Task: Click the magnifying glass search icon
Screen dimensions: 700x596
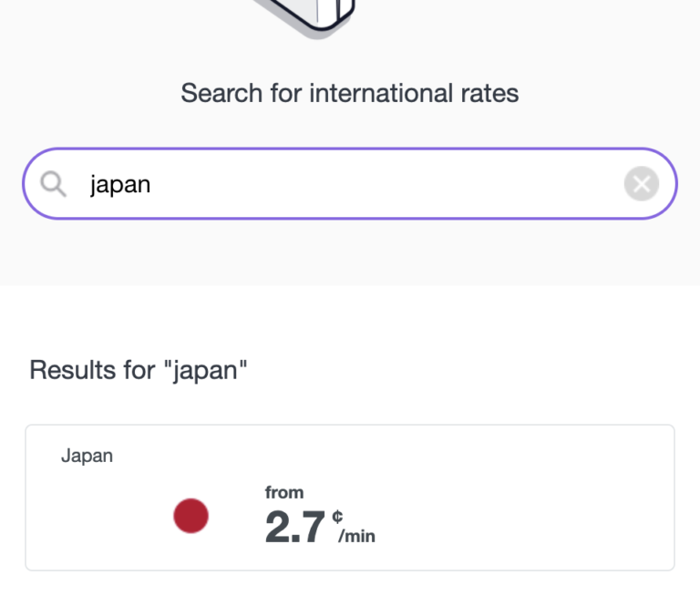Action: coord(54,185)
